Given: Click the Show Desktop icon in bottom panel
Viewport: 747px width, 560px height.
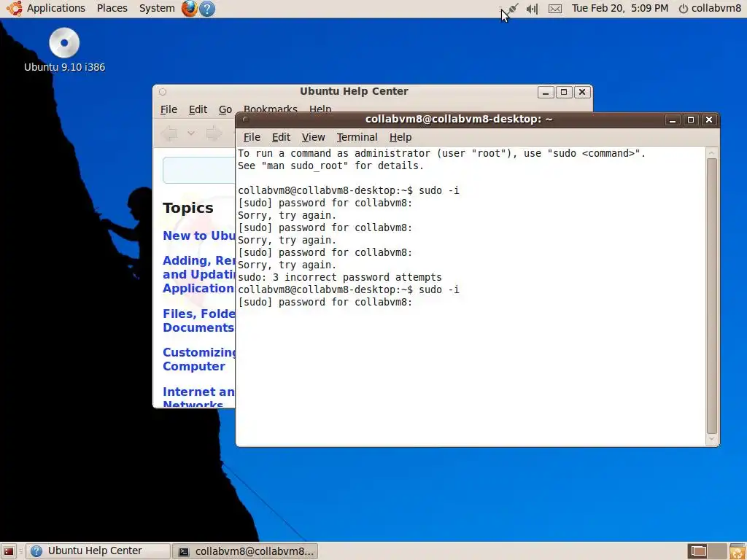Looking at the screenshot, I should click(x=9, y=551).
